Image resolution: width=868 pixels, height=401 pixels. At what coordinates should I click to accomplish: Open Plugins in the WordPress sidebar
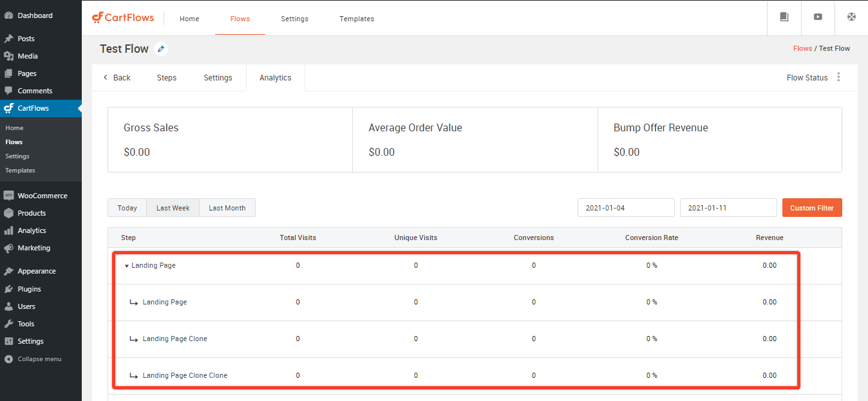[29, 289]
